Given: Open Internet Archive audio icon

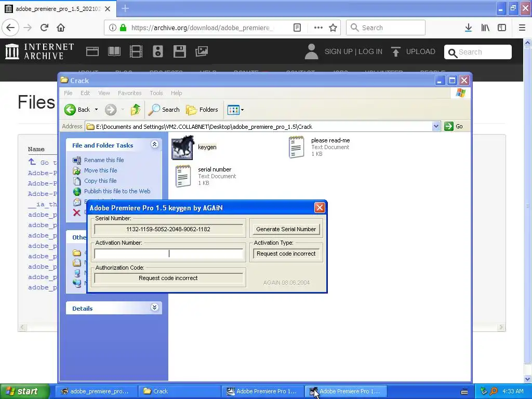Looking at the screenshot, I should (158, 51).
